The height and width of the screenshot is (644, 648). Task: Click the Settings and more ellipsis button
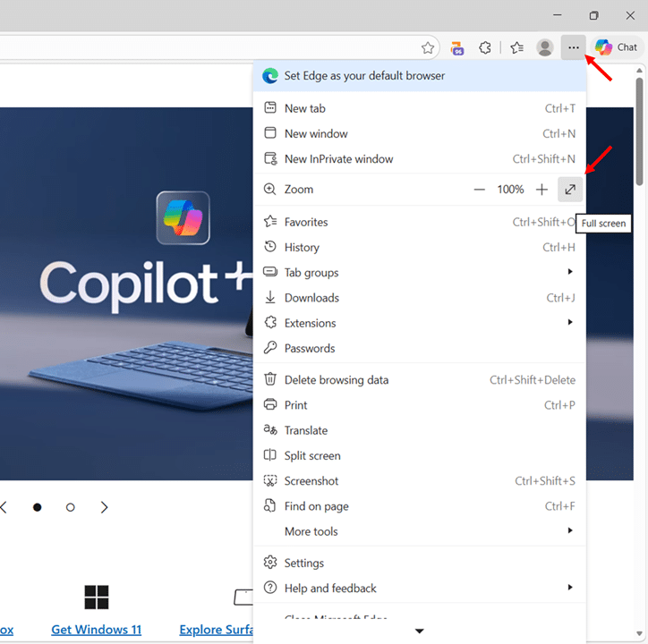click(573, 47)
